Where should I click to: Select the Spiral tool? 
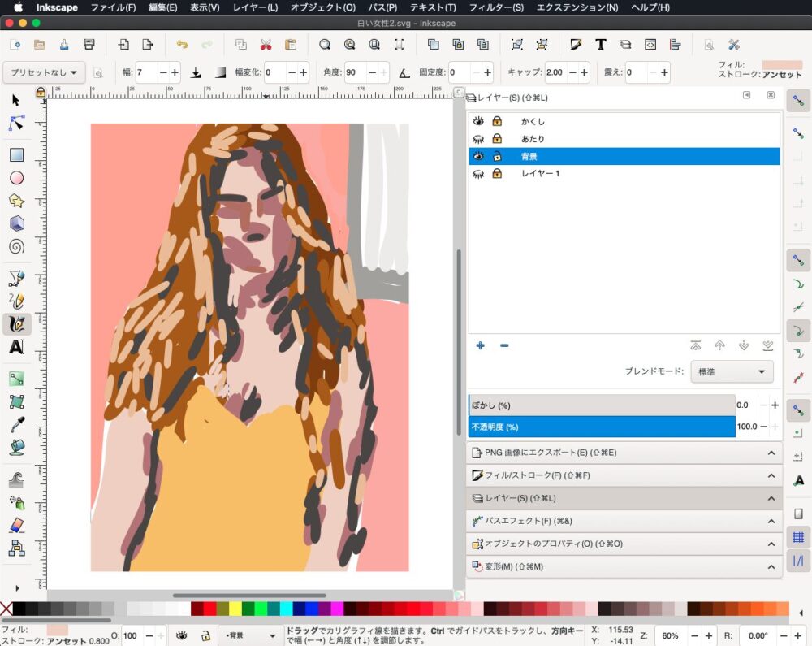pos(16,246)
